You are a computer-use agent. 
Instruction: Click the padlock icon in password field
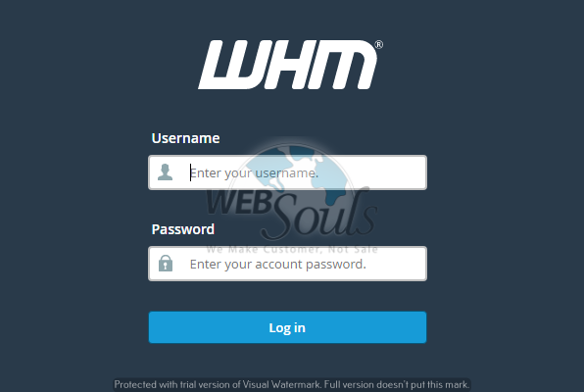166,263
